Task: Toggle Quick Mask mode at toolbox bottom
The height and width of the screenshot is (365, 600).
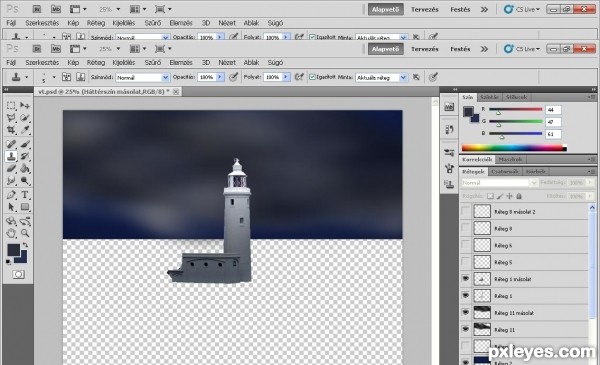Action: coord(18,275)
